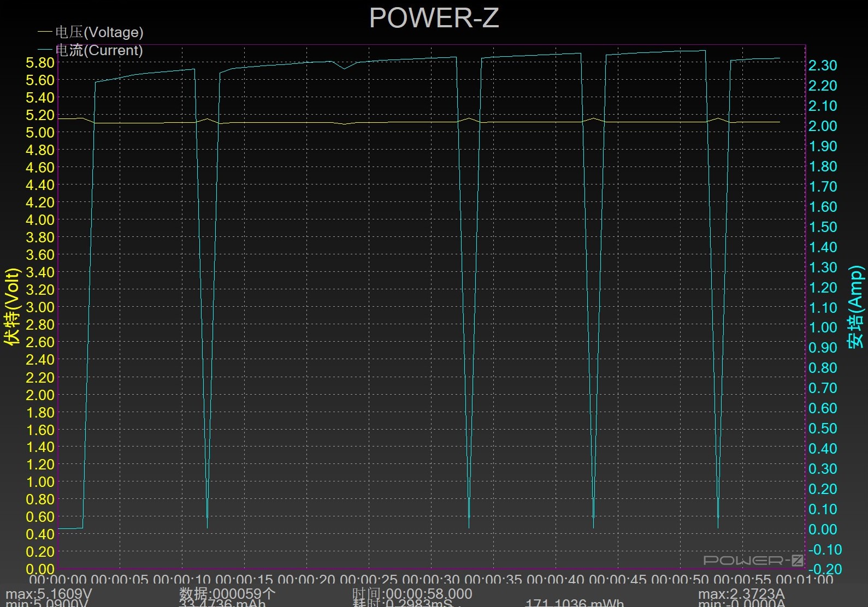Click the max:2.3723A current readout
The width and height of the screenshot is (868, 607).
[741, 593]
